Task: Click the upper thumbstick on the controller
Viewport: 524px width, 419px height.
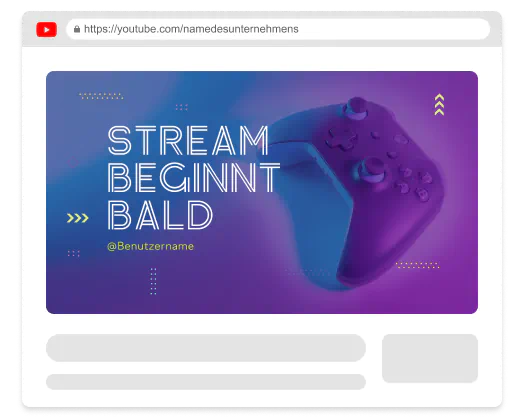Action: pyautogui.click(x=356, y=107)
